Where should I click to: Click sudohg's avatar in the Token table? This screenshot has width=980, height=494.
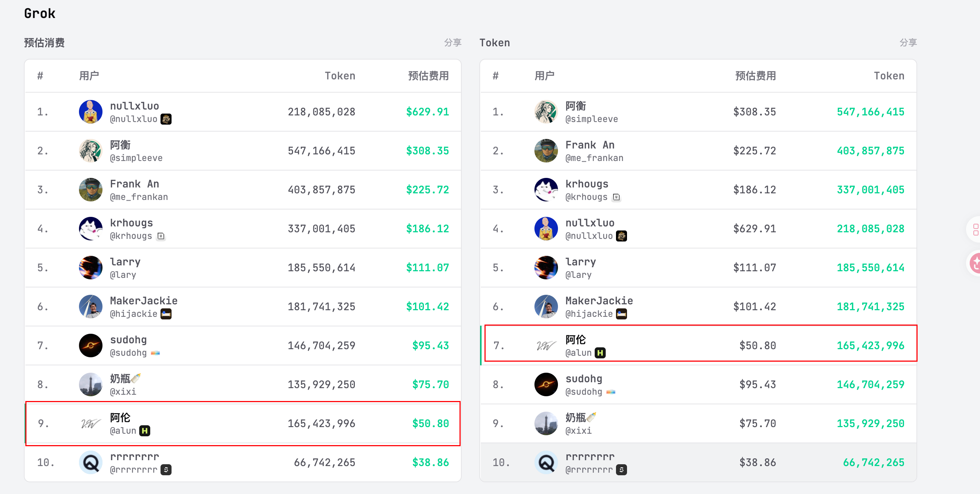[x=546, y=384]
